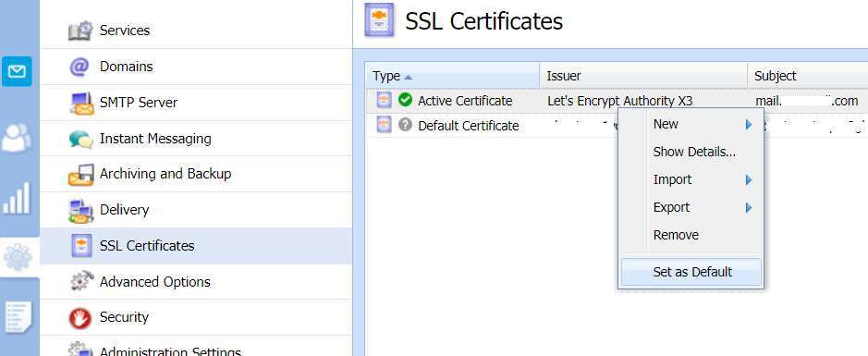Select the Domains at-sign icon
Image resolution: width=868 pixels, height=356 pixels.
coord(79,67)
